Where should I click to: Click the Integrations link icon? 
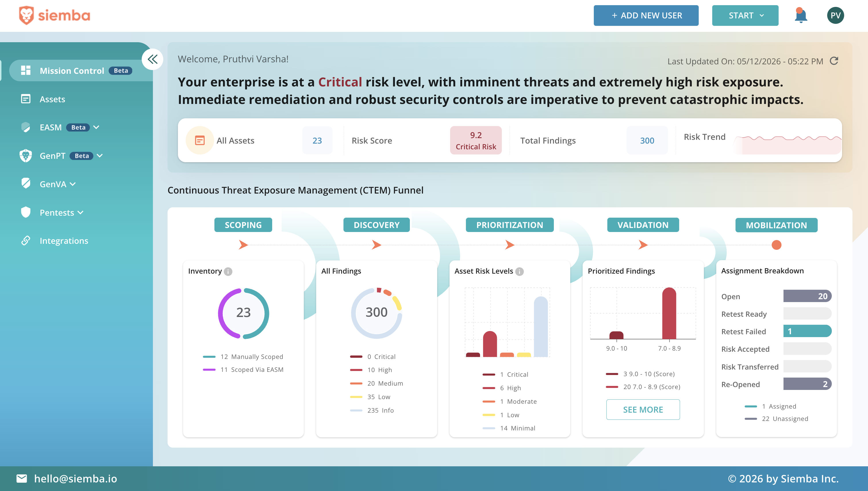[26, 240]
